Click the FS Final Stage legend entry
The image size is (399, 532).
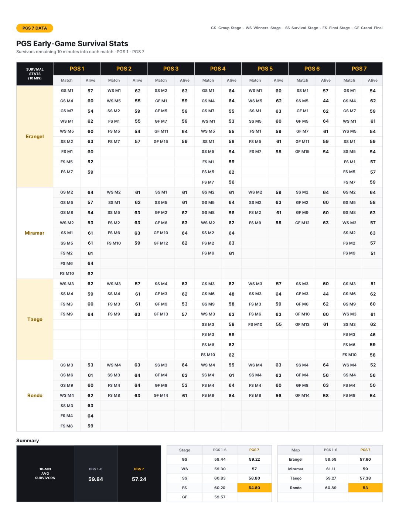pos(336,28)
